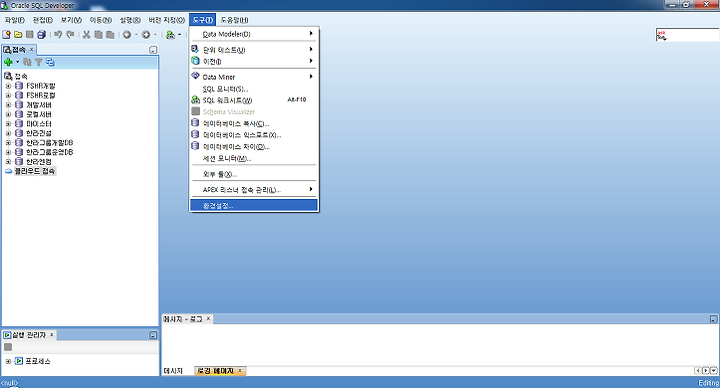720x388 pixels.
Task: Open dropdown arrow beside Back navigation icon
Action: pyautogui.click(x=136, y=34)
